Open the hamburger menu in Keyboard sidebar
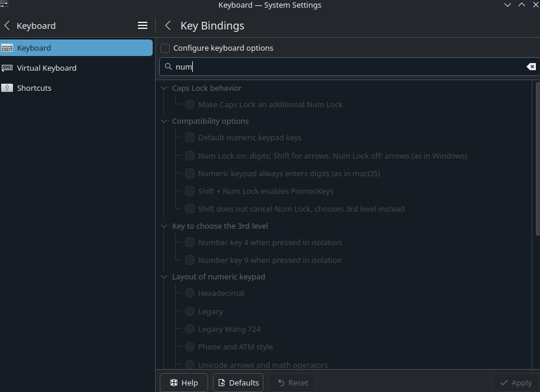The width and height of the screenshot is (540, 392). tap(143, 25)
